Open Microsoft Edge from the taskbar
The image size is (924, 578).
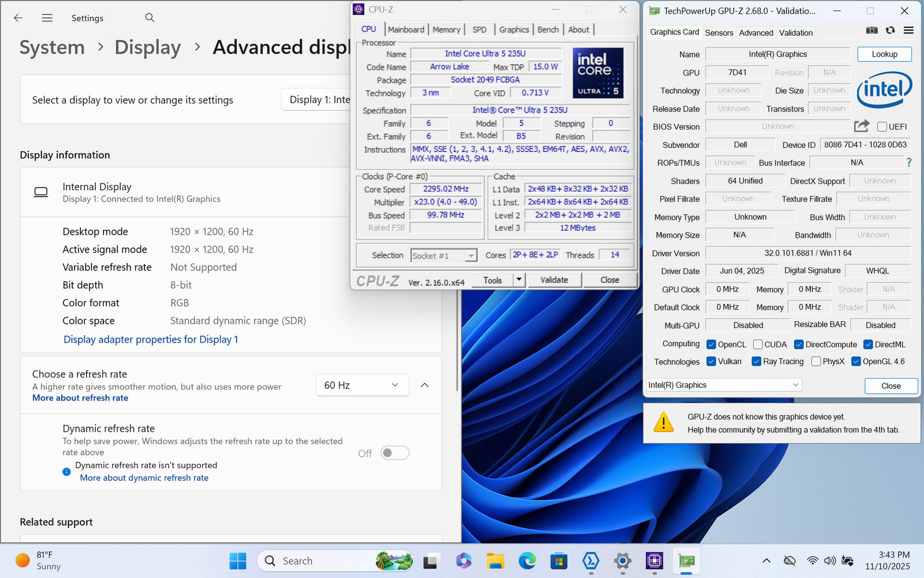[x=527, y=561]
